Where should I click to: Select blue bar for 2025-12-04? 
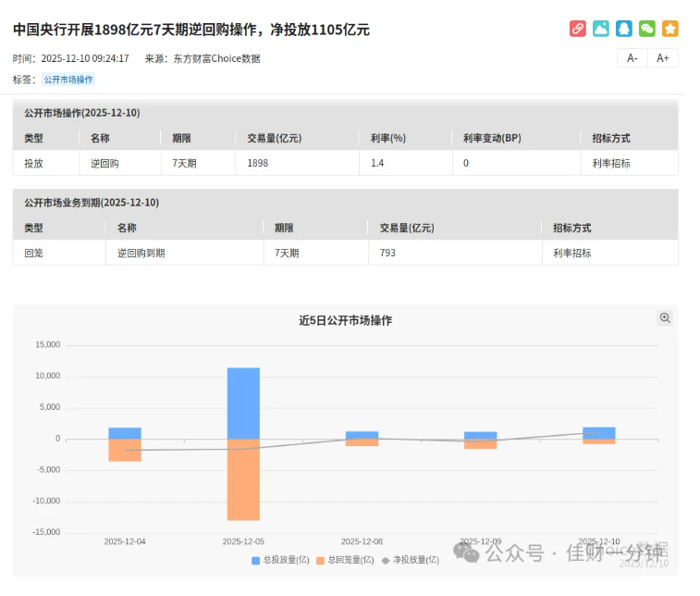tap(125, 433)
